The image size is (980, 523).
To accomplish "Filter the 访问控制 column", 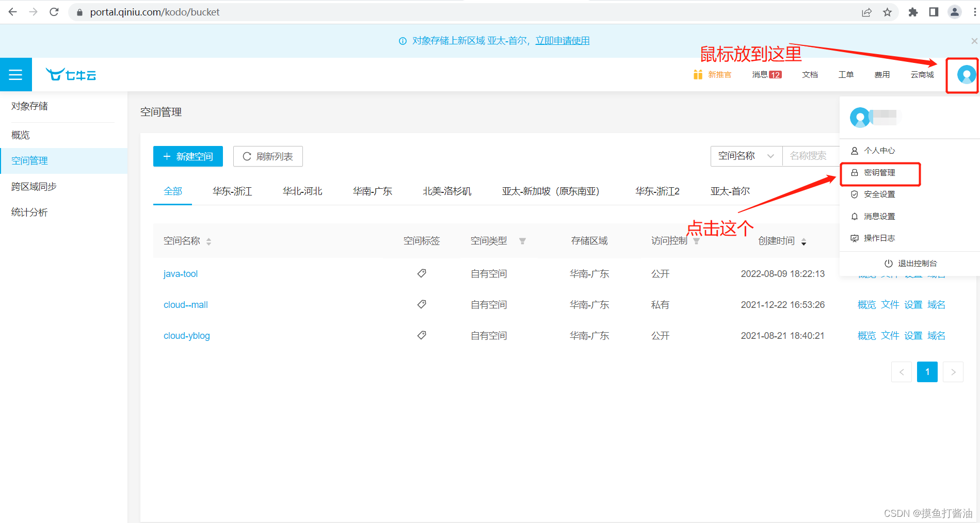I will click(x=696, y=241).
